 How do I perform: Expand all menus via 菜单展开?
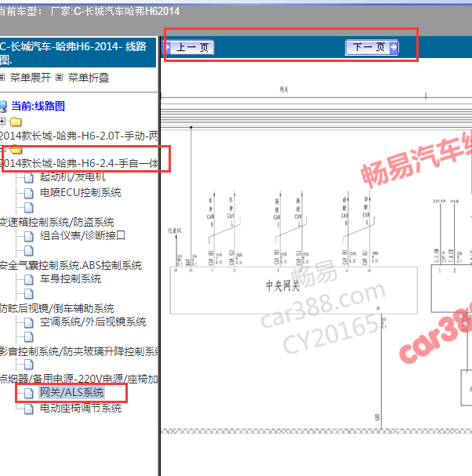tap(31, 78)
